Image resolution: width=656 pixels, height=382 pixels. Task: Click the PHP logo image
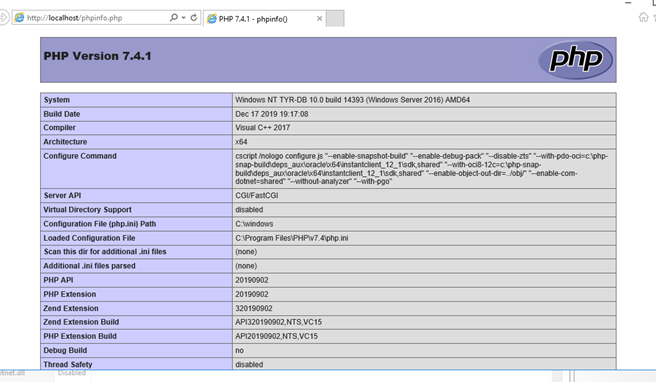tap(576, 60)
